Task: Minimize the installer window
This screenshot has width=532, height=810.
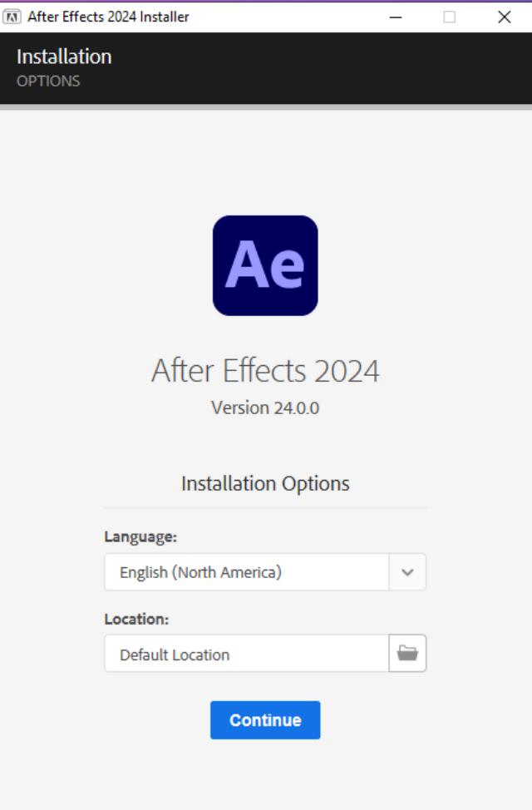Action: tap(396, 17)
